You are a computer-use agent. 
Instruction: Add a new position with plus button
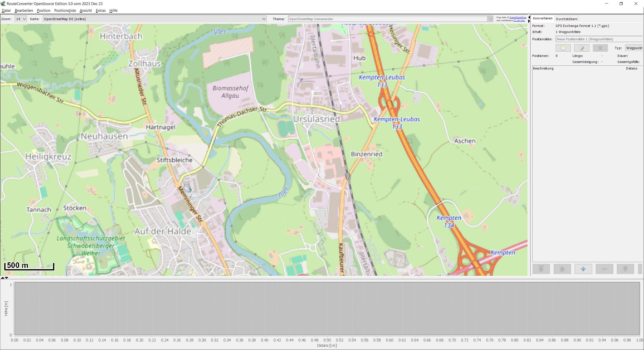(x=583, y=269)
